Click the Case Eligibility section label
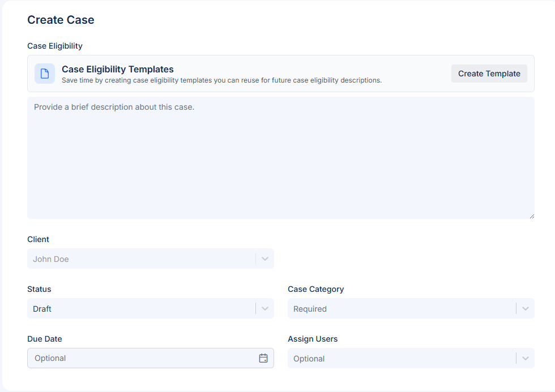This screenshot has height=392, width=555. 54,46
